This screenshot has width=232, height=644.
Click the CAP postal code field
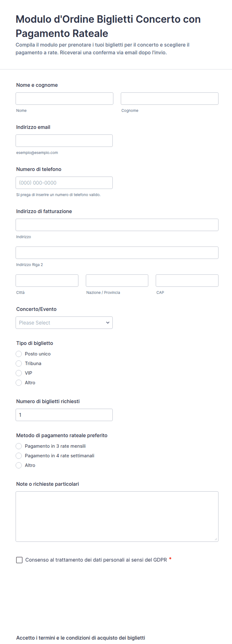pos(187,281)
